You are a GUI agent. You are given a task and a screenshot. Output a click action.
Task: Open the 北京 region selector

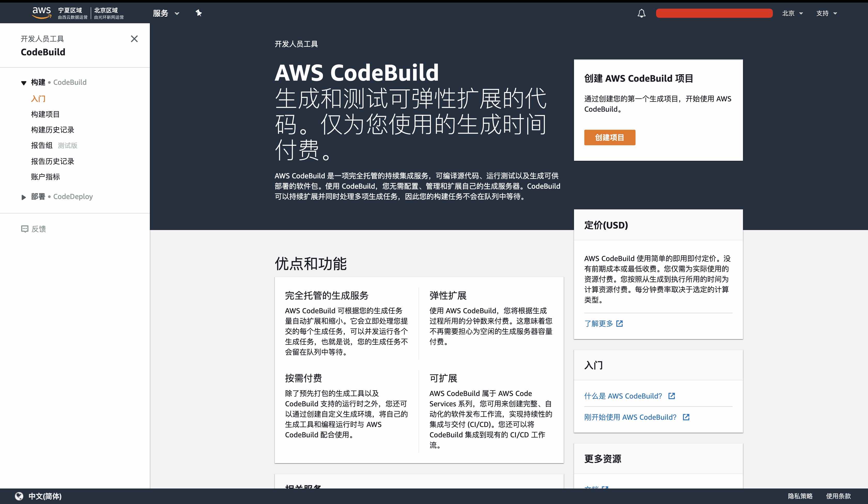click(793, 13)
